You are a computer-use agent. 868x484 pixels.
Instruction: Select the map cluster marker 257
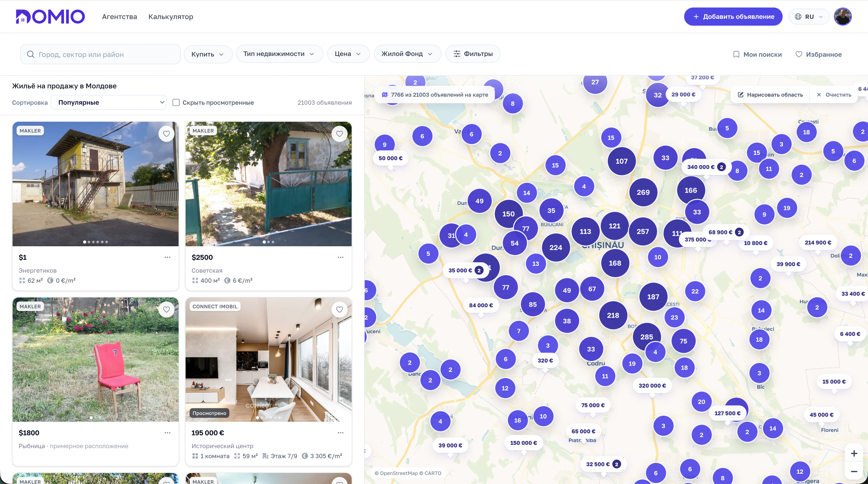(642, 231)
